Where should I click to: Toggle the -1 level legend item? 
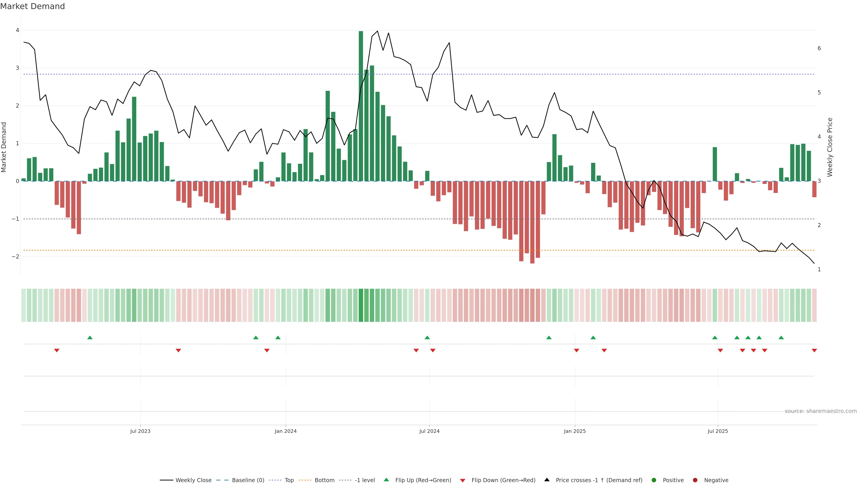(365, 480)
